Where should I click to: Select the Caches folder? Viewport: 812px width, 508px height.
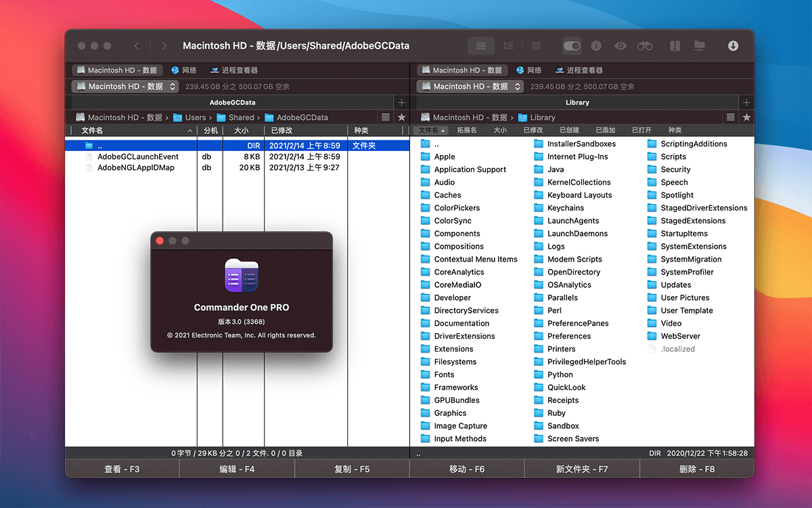[x=447, y=195]
